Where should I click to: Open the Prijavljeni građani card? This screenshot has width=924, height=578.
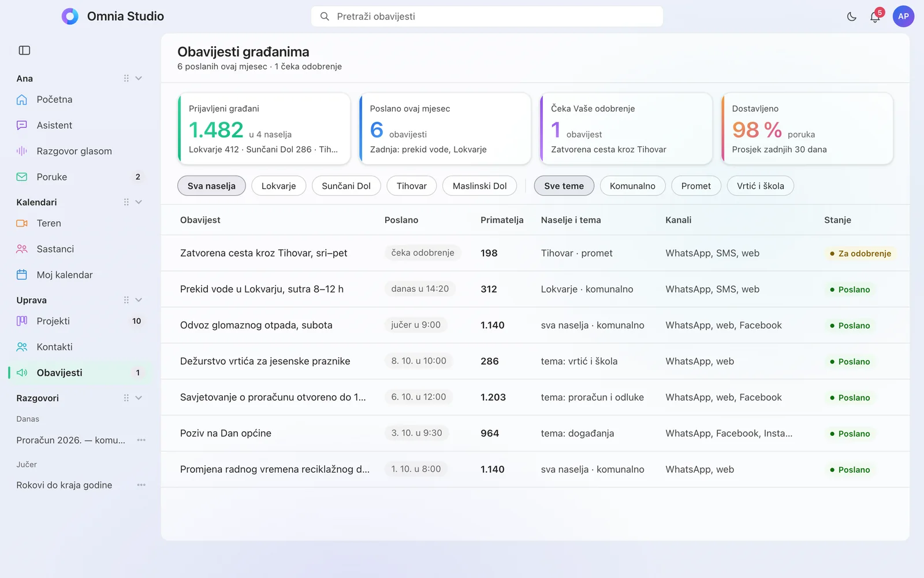pos(264,129)
